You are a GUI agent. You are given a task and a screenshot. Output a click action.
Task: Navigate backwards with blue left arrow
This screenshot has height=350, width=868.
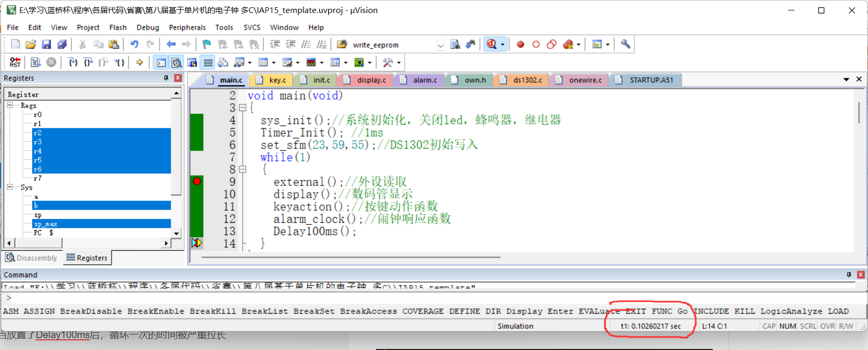tap(171, 45)
